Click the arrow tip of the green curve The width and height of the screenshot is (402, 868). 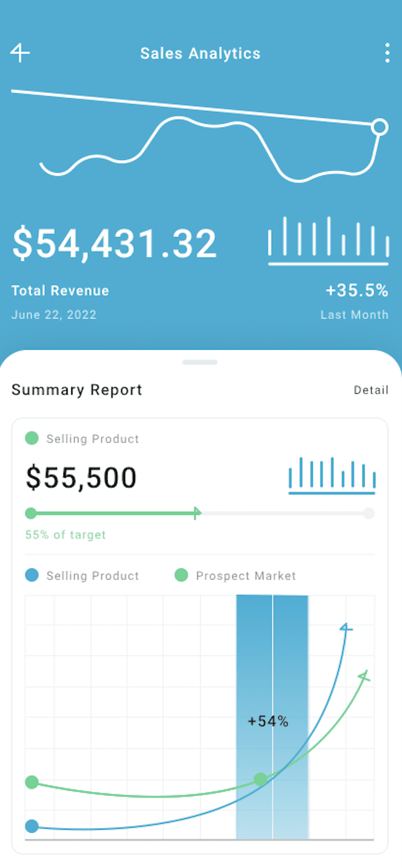(364, 676)
